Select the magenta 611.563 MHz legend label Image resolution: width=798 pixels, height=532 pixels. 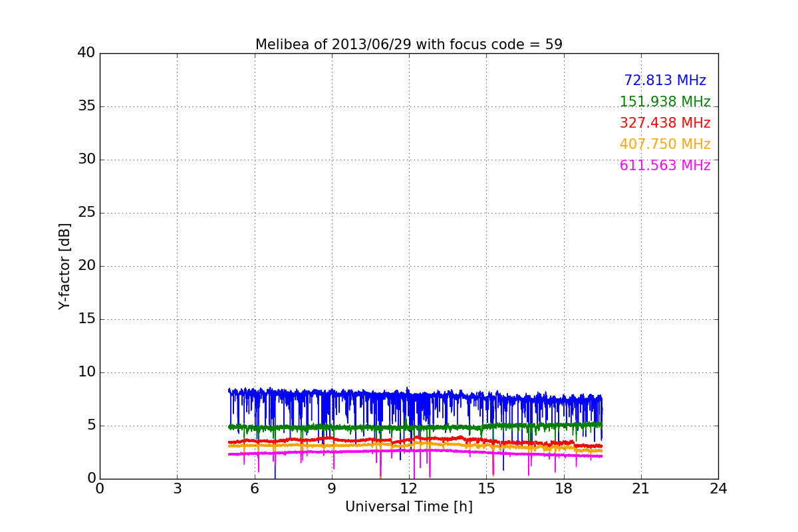coord(665,166)
